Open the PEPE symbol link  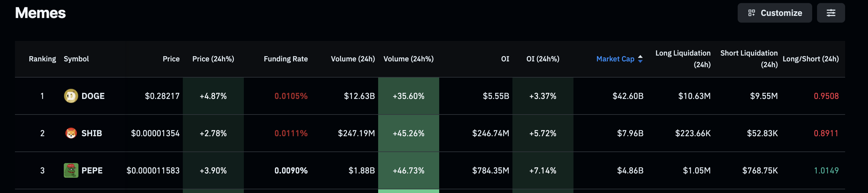(x=92, y=170)
